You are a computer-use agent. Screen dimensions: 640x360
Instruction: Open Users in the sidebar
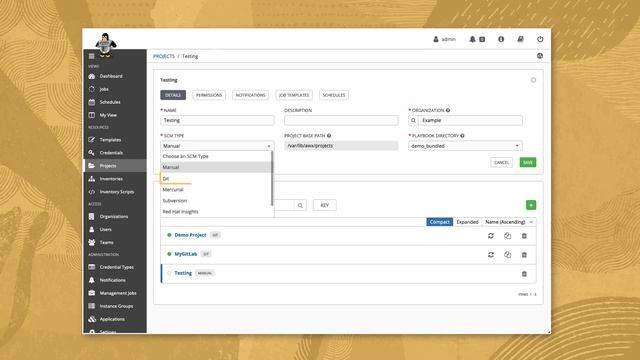[115, 229]
